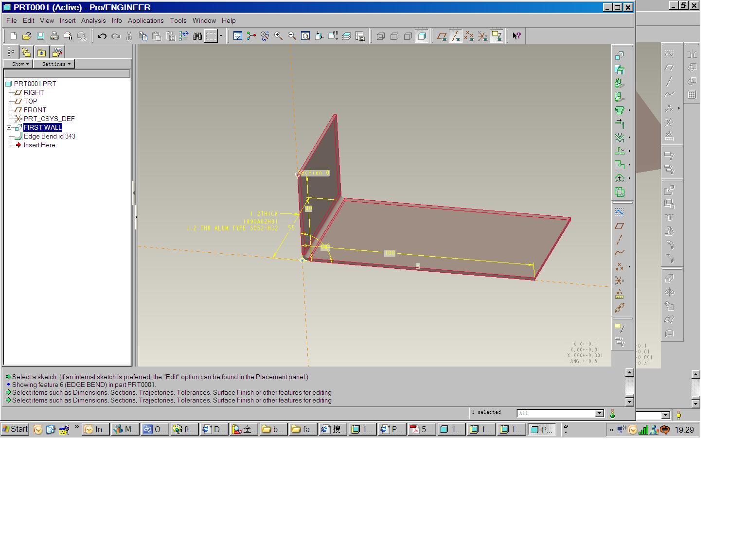Open the layers tool
Screen dimensions: 747x560
[347, 36]
